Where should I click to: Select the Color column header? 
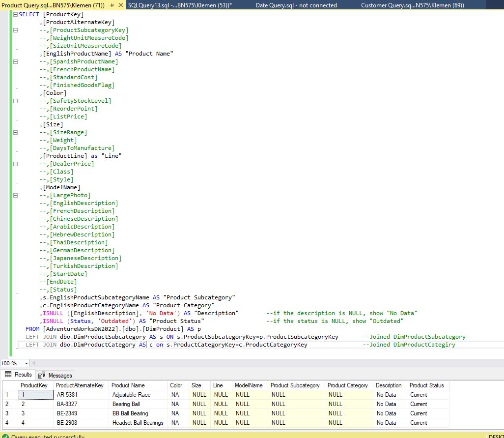[178, 385]
